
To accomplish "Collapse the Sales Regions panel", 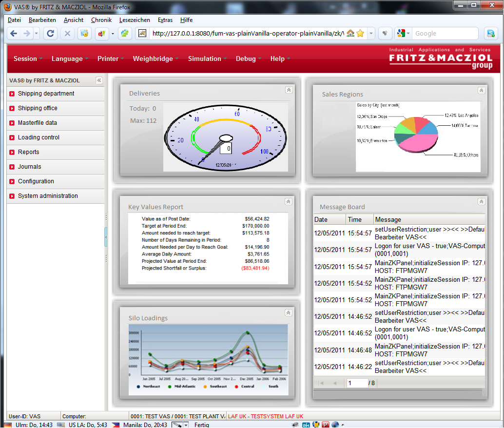I will tap(481, 91).
